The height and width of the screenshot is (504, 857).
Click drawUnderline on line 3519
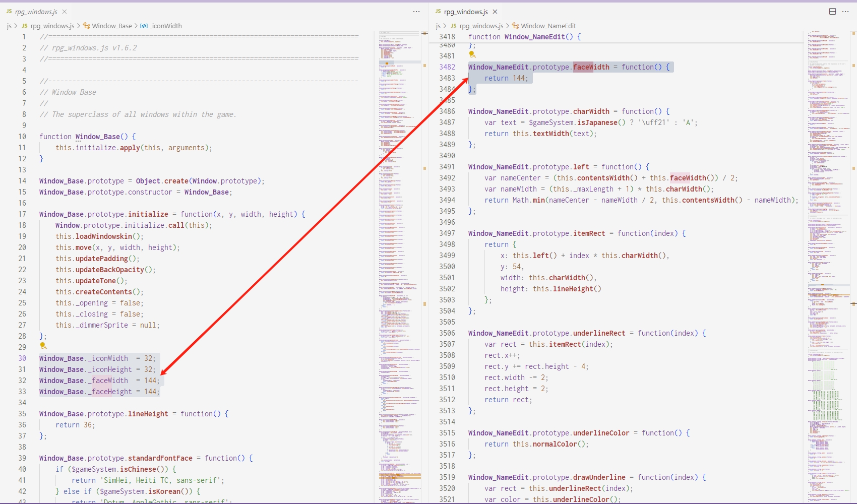599,477
